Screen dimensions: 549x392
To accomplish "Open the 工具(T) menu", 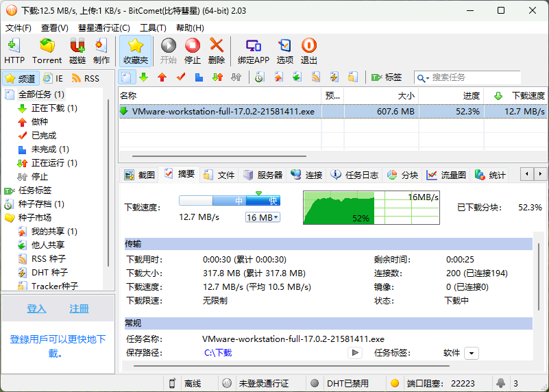I will click(153, 28).
